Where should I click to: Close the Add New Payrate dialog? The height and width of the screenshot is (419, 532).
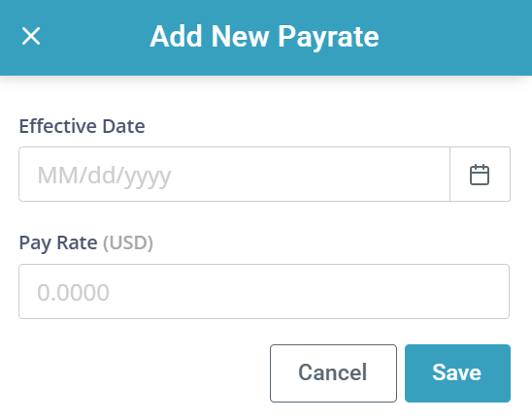[31, 36]
